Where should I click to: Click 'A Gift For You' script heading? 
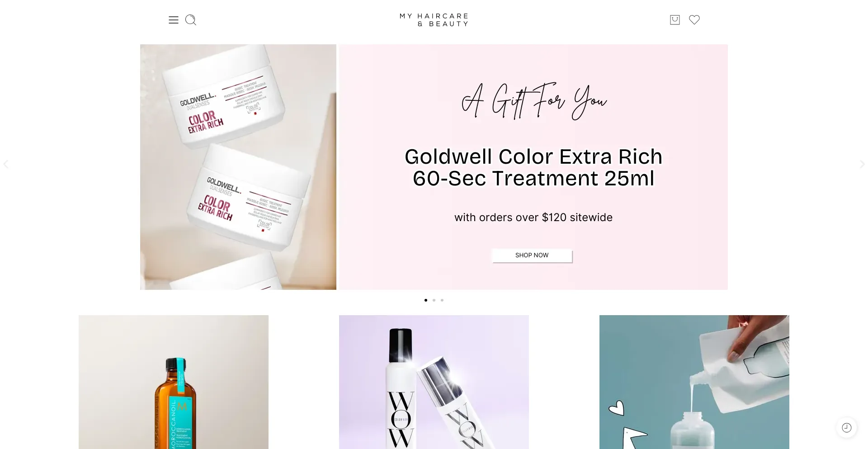(534, 101)
